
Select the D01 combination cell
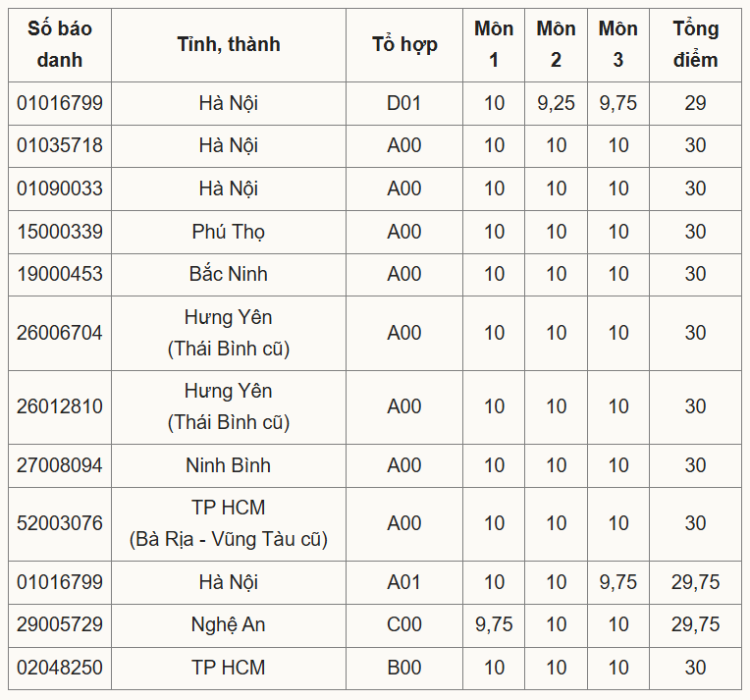tap(404, 103)
